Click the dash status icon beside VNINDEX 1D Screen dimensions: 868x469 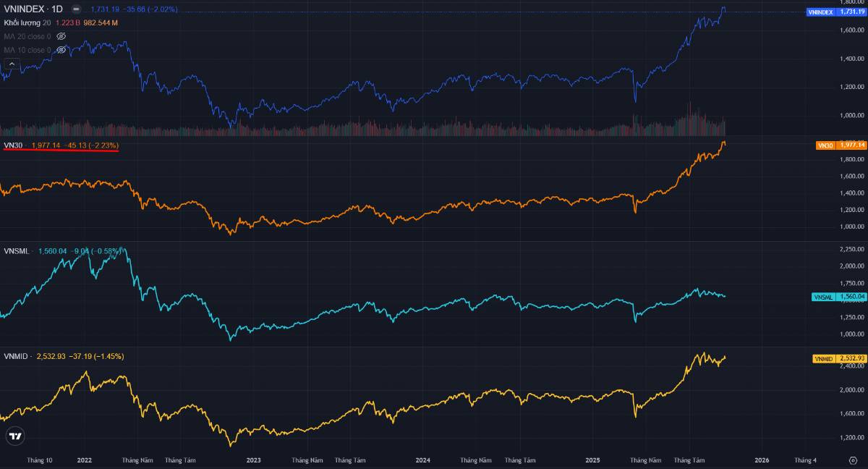point(76,9)
